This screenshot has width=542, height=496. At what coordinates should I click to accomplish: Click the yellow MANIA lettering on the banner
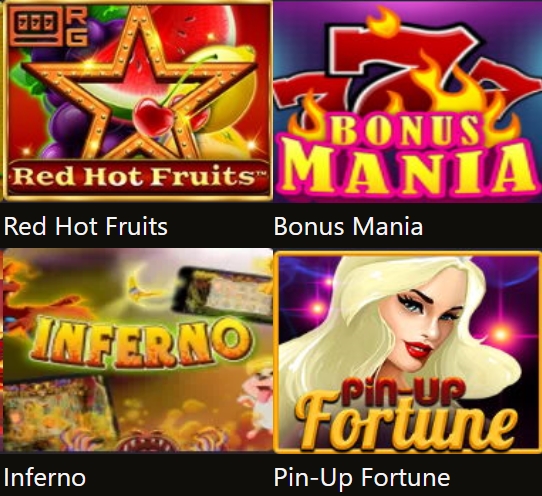(x=408, y=170)
